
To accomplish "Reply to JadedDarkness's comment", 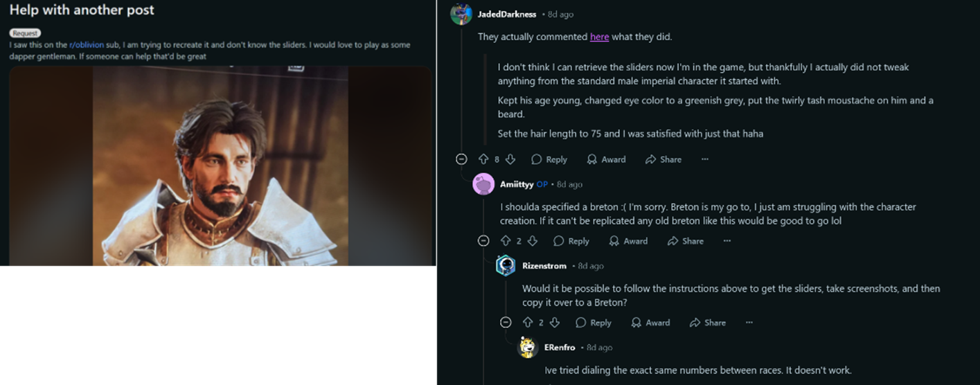I will [549, 159].
